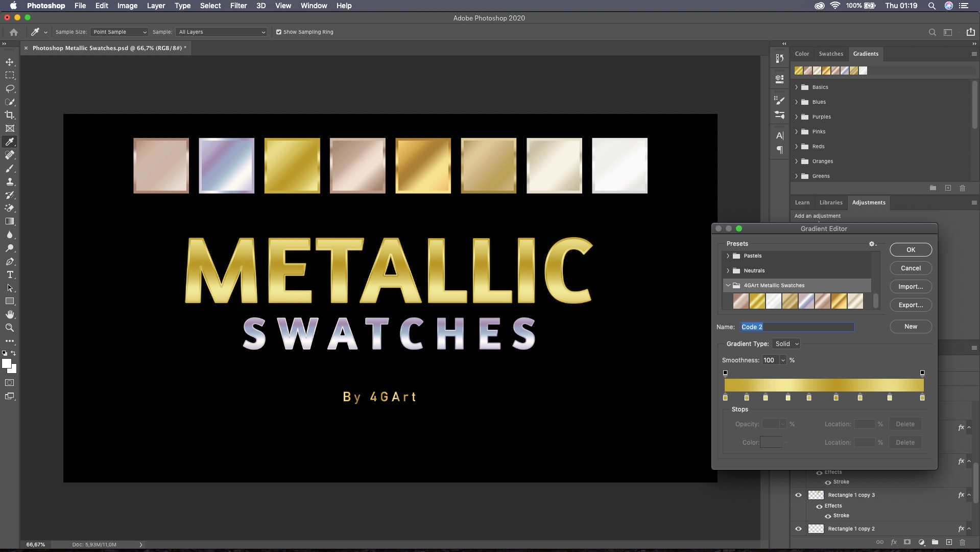Activate the Crop tool

[x=10, y=115]
